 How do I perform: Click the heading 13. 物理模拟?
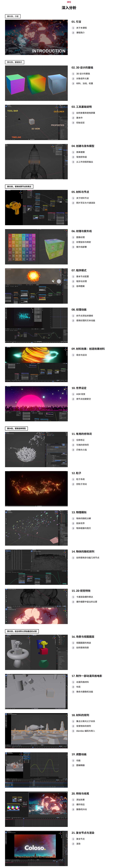click(79, 512)
